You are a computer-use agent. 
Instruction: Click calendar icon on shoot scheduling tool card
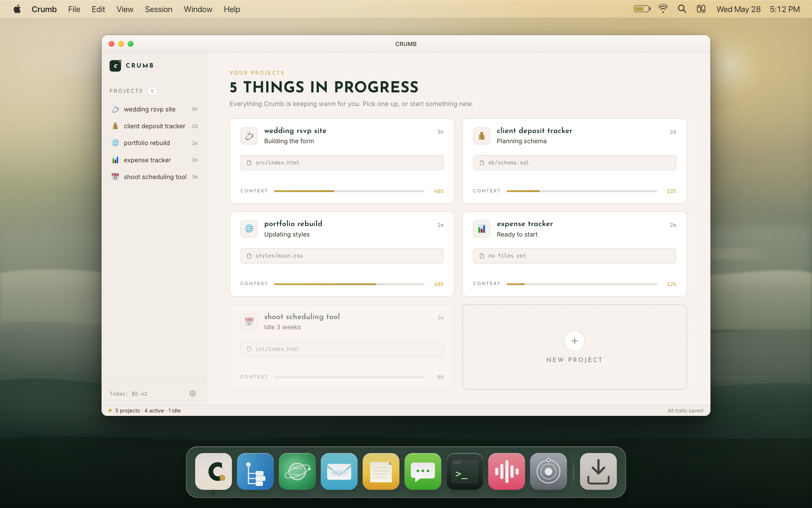pyautogui.click(x=249, y=322)
